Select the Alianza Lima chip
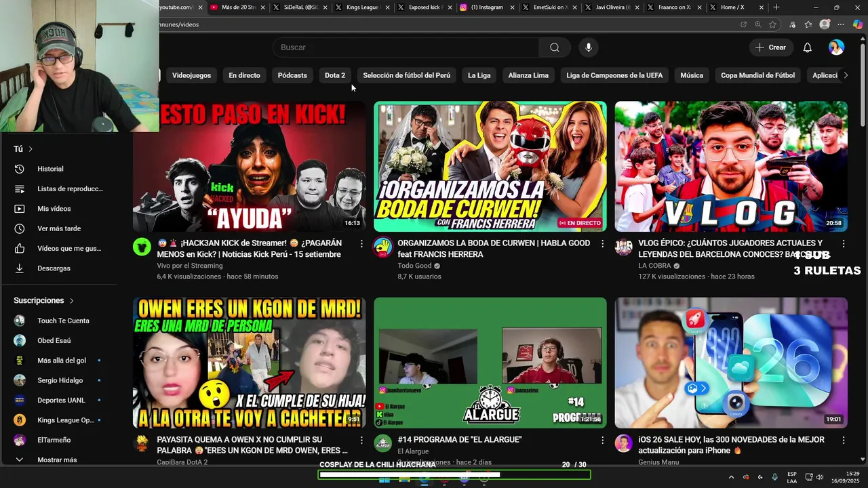 [528, 75]
